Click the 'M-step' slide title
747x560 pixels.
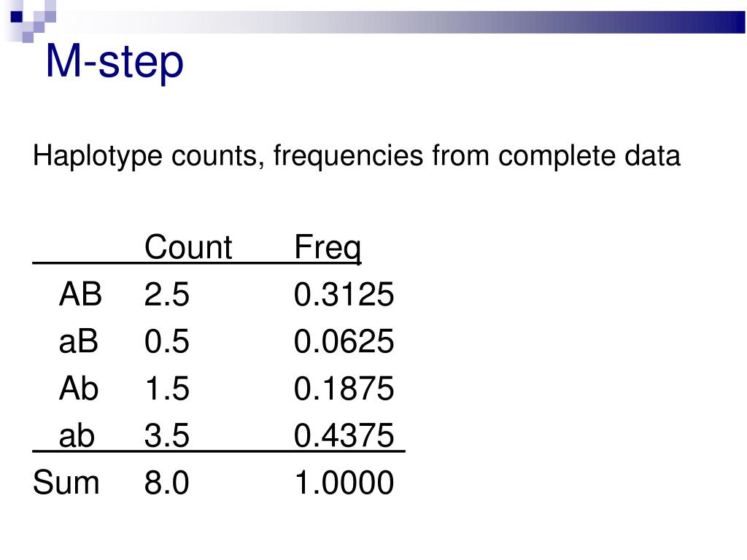(x=115, y=63)
